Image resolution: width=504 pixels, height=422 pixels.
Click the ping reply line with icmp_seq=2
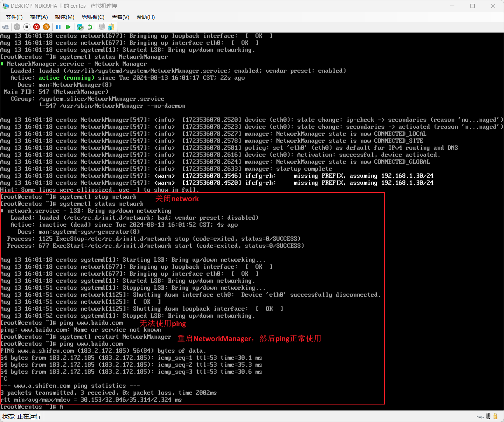[131, 365]
